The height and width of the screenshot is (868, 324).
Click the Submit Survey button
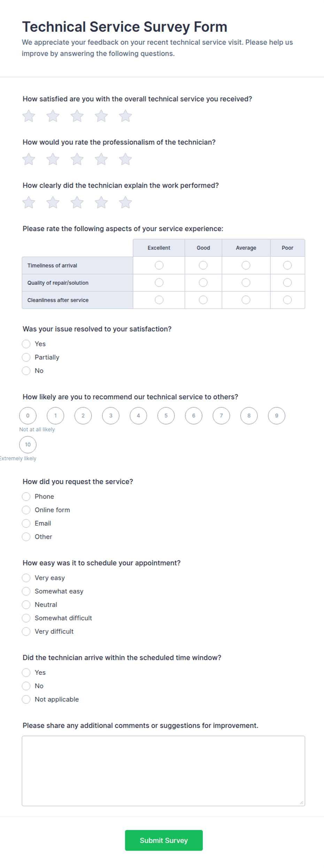click(164, 840)
